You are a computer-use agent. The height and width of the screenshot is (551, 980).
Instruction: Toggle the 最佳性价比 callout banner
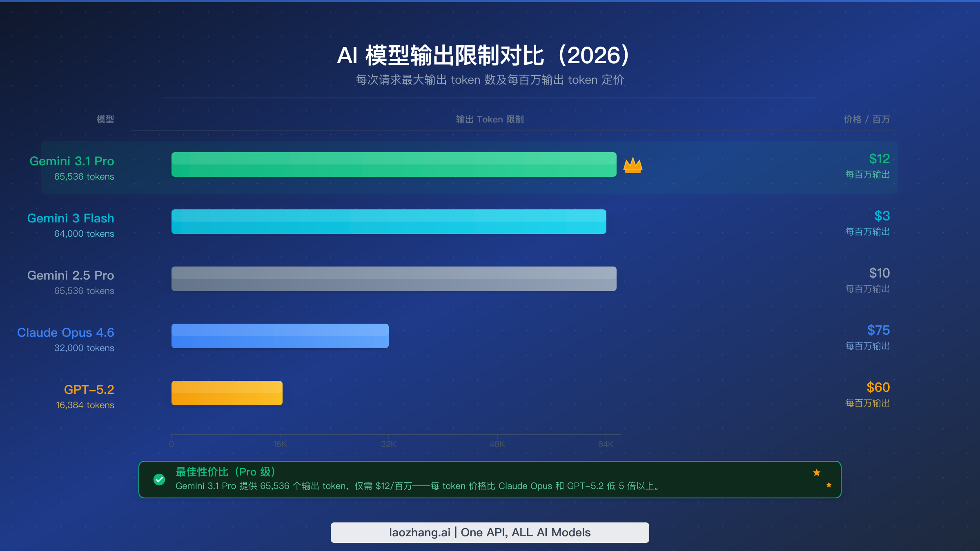pos(489,479)
